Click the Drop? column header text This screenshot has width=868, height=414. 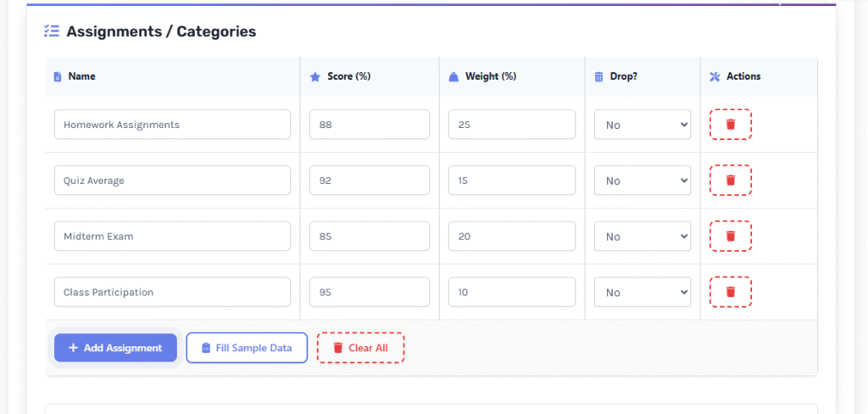[623, 76]
